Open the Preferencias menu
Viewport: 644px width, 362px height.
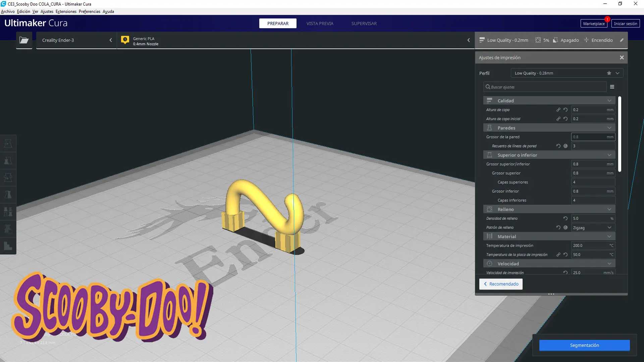click(x=90, y=11)
